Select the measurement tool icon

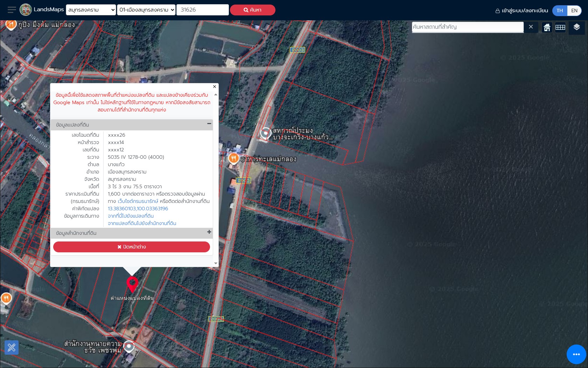12,347
